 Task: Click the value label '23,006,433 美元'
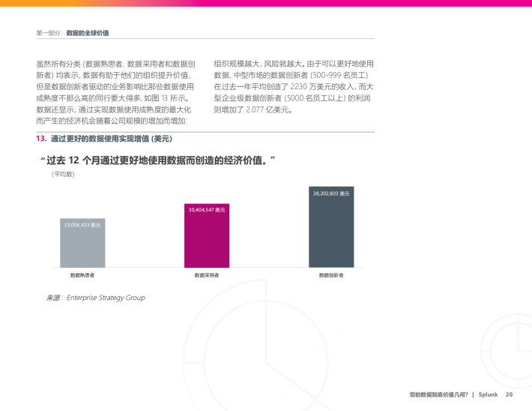(82, 225)
